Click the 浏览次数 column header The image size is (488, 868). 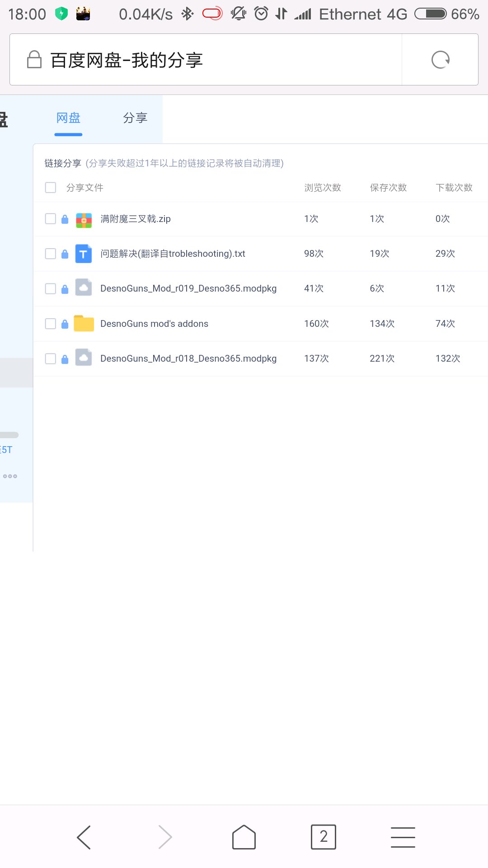click(x=323, y=188)
